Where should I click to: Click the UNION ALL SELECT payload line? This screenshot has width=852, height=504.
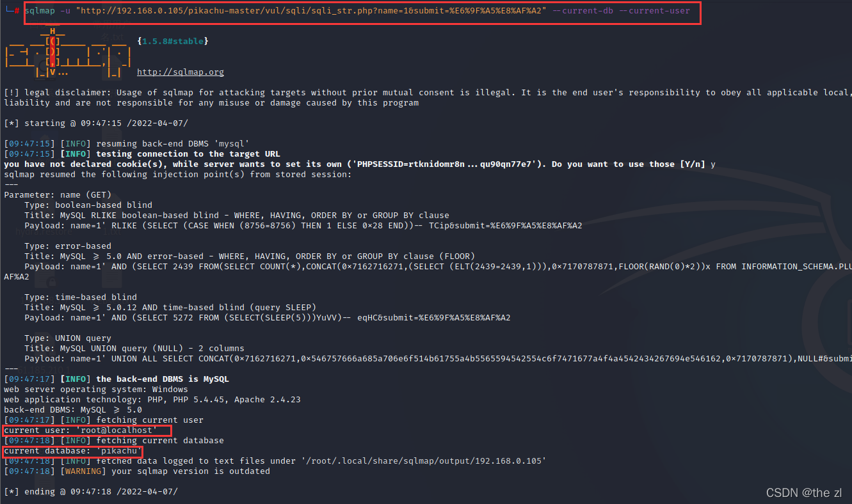(x=438, y=359)
